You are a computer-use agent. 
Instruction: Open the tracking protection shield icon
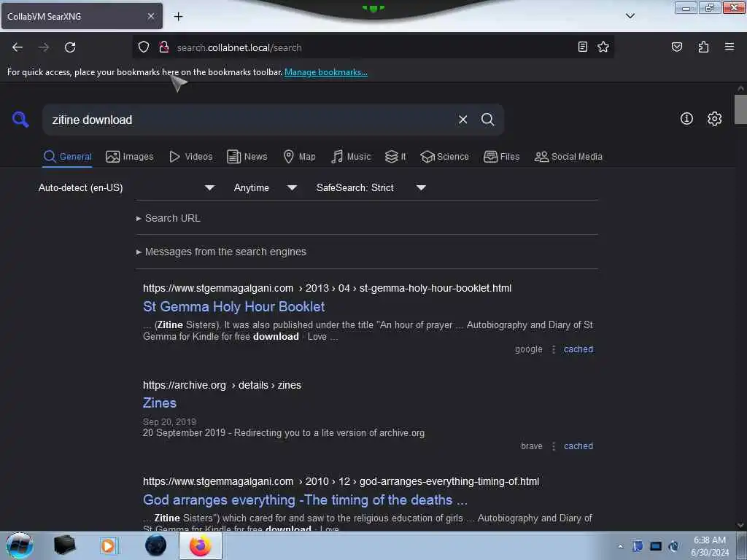coord(144,47)
